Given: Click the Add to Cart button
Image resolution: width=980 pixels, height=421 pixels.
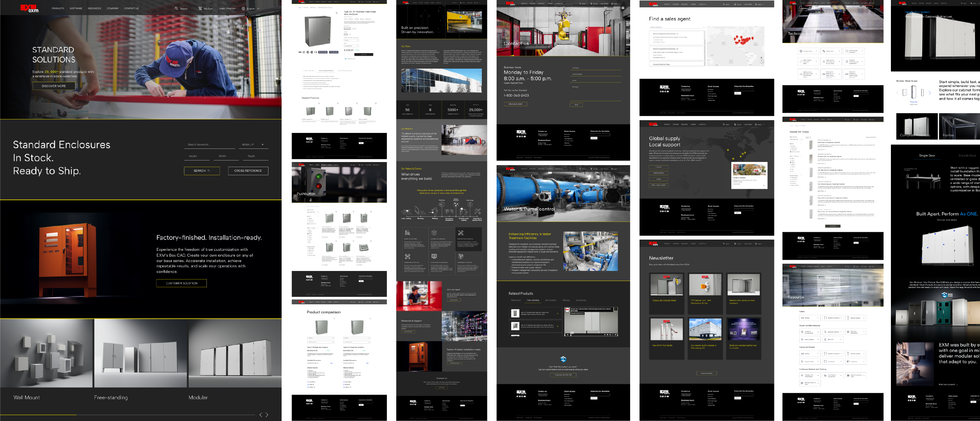Looking at the screenshot, I should (x=364, y=55).
